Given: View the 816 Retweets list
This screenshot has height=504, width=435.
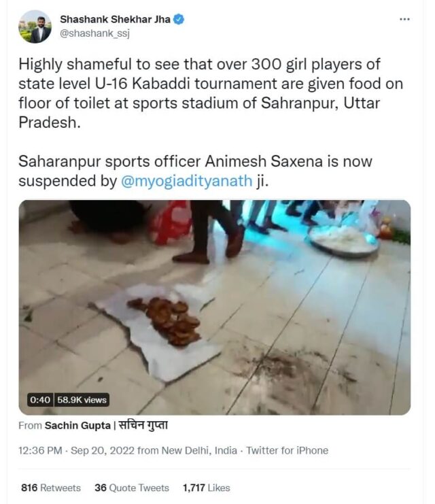Looking at the screenshot, I should coord(50,488).
